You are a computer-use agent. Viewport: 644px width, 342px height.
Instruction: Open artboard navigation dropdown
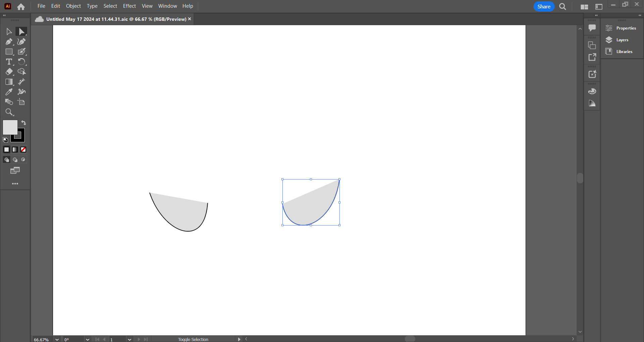point(129,339)
